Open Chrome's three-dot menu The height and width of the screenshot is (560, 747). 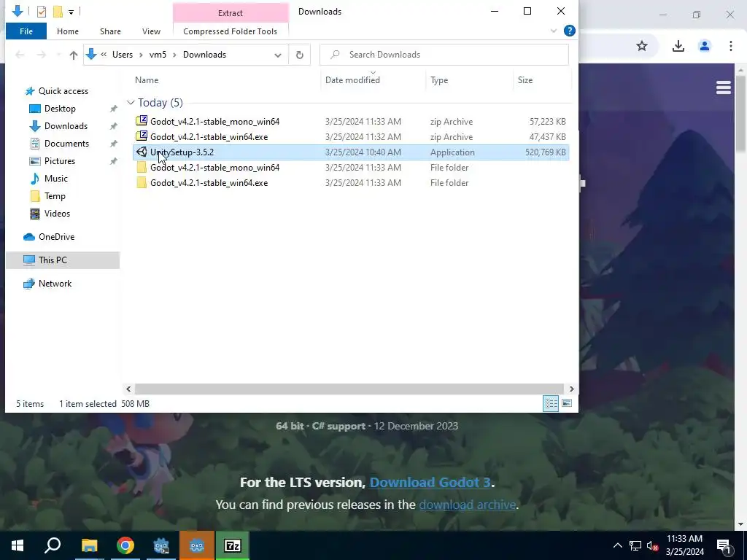730,46
